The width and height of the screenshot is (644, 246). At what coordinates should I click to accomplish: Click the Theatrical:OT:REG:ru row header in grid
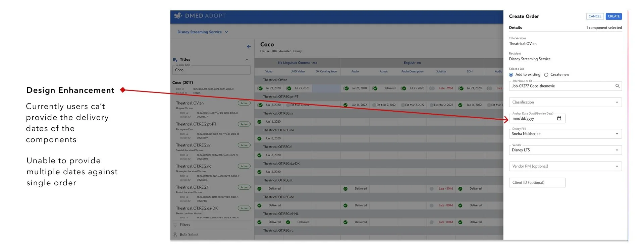278,231
